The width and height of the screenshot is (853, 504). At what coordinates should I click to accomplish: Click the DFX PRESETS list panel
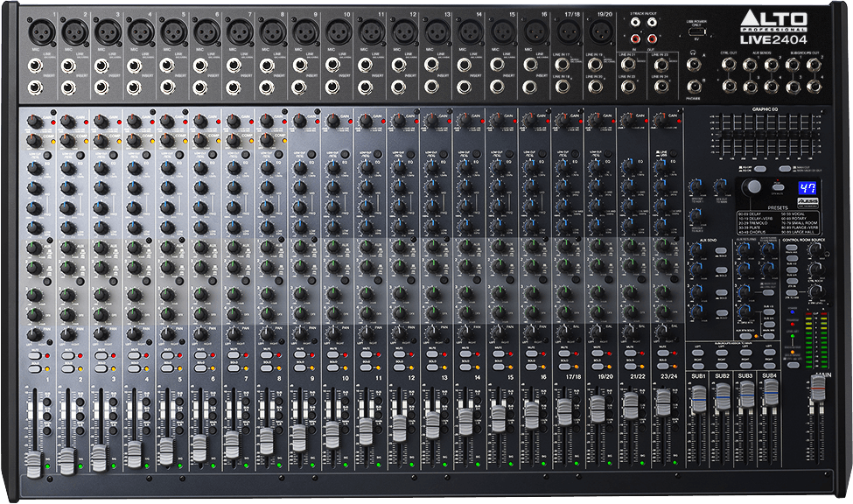tap(778, 222)
